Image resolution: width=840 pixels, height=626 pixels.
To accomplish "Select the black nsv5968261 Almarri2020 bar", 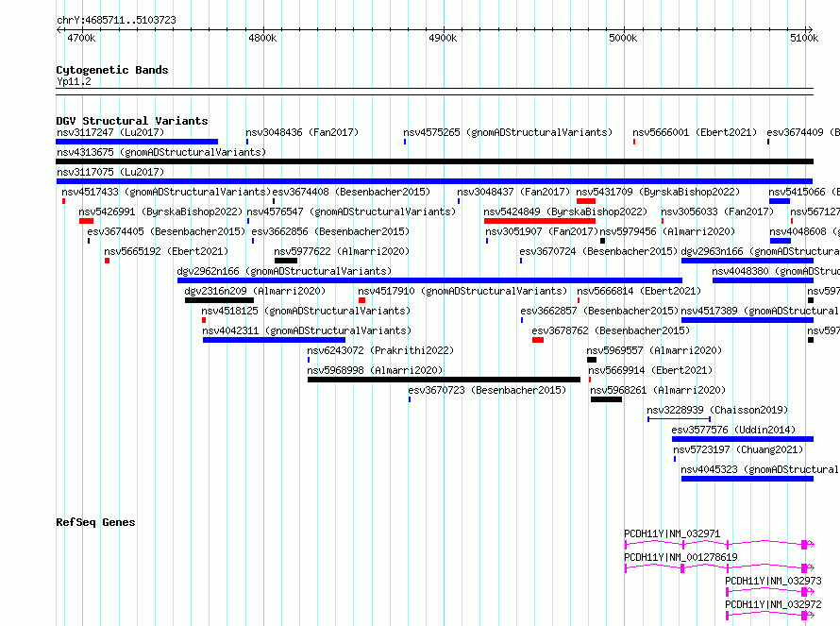I will [x=607, y=399].
